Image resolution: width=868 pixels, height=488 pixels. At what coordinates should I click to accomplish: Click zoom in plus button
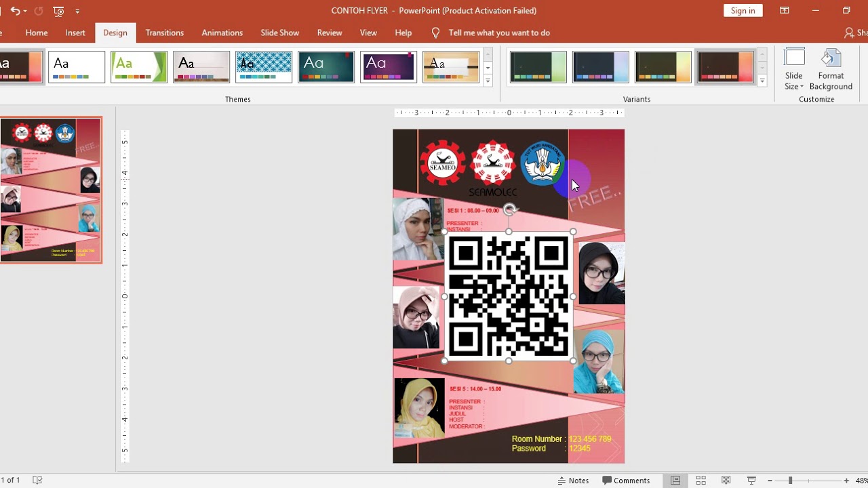tap(846, 481)
